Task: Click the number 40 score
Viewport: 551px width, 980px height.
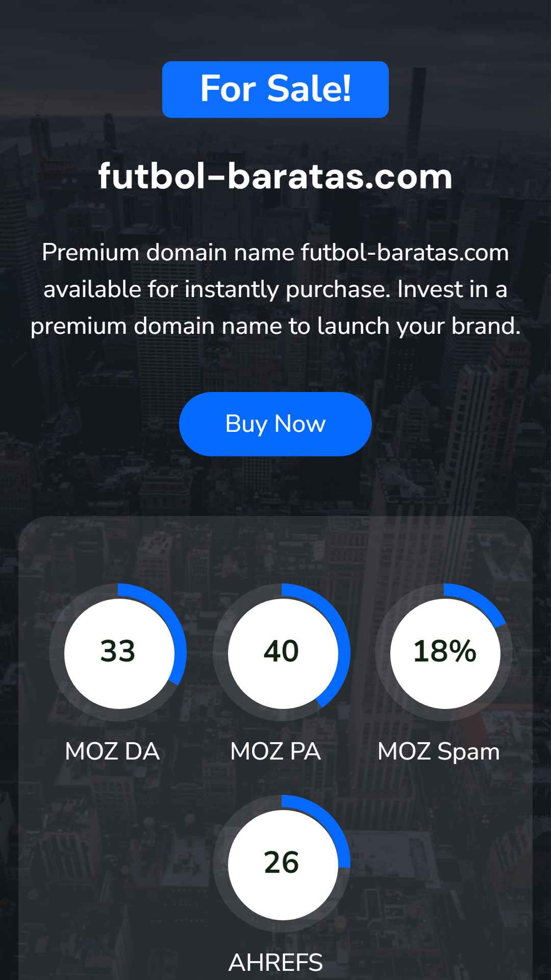Action: pos(281,651)
